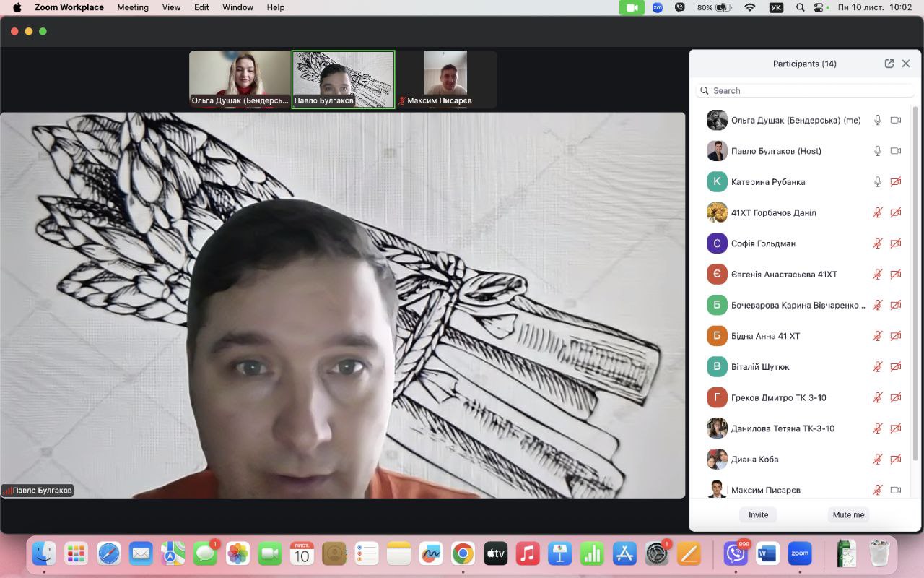
Task: Open Google Chrome from the Dock
Action: [463, 554]
